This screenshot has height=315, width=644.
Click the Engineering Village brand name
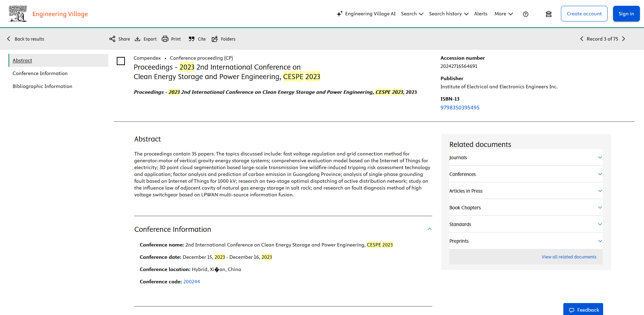tap(60, 14)
